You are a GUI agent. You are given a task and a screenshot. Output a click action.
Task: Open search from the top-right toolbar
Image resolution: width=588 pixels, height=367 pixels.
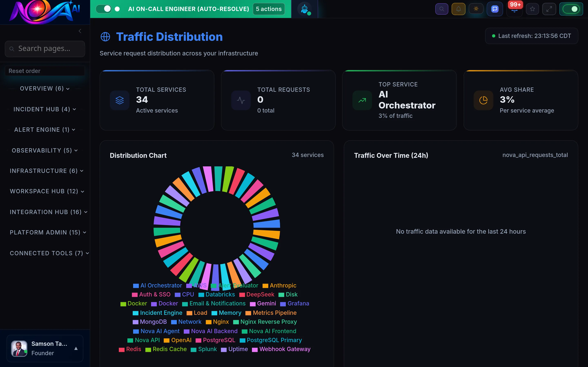pos(442,9)
